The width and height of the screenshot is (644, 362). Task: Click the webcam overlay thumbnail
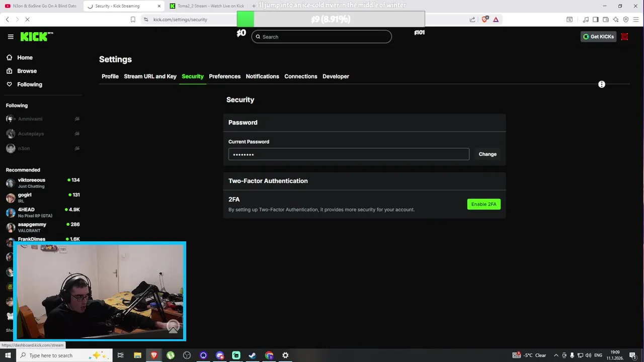coord(101,291)
